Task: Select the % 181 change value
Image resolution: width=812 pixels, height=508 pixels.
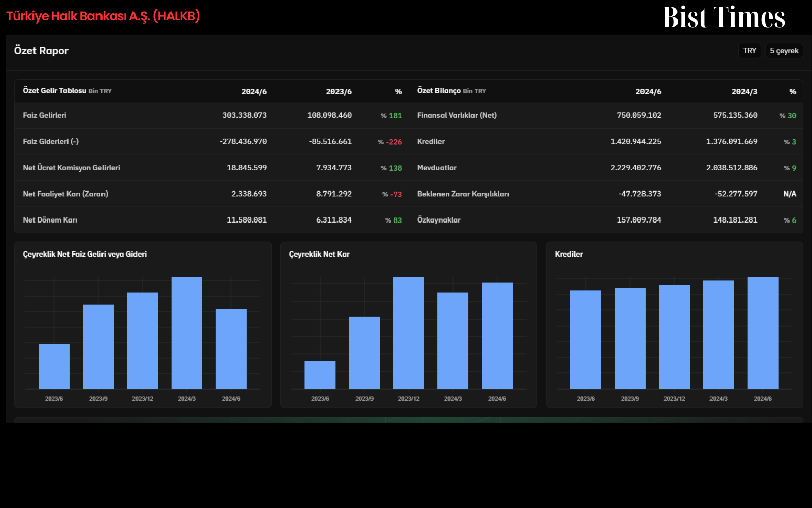Action: pos(391,116)
